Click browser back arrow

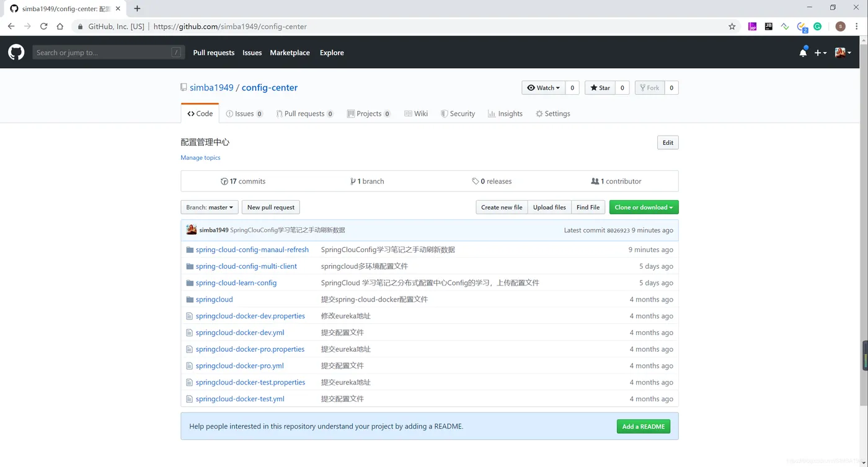click(11, 27)
